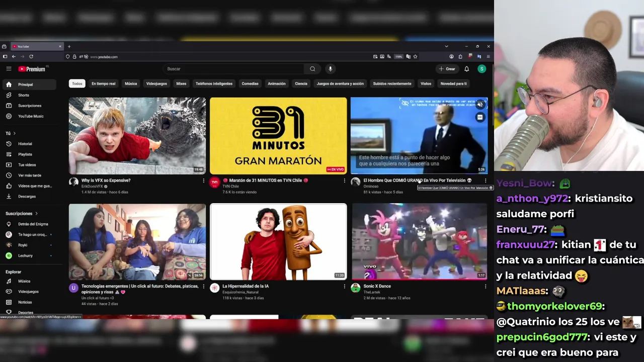The width and height of the screenshot is (644, 362).
Task: Open Descargas in the sidebar
Action: 28,197
